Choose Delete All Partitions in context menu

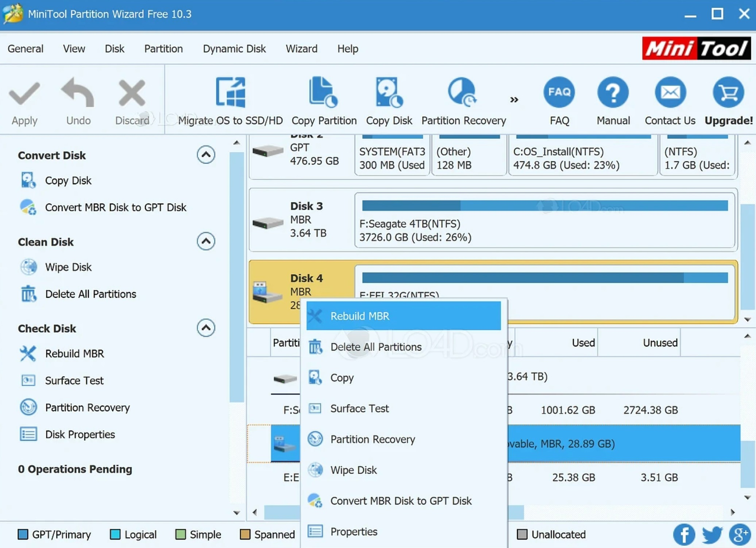[x=404, y=347]
